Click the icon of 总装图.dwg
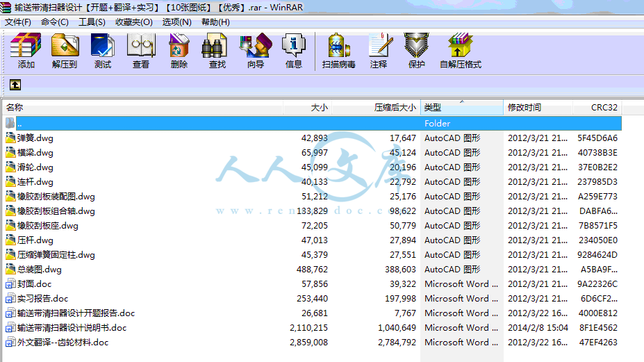Image resolution: width=644 pixels, height=362 pixels. 10,269
